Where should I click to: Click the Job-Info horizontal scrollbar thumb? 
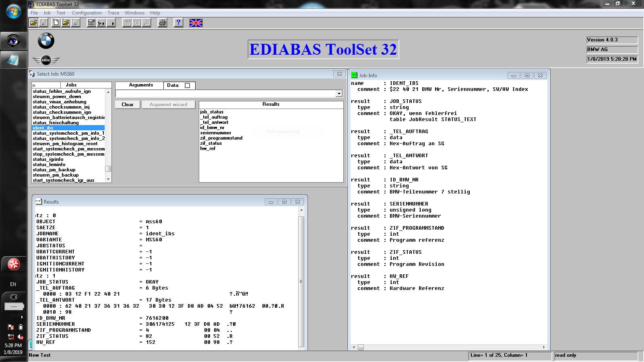point(361,347)
